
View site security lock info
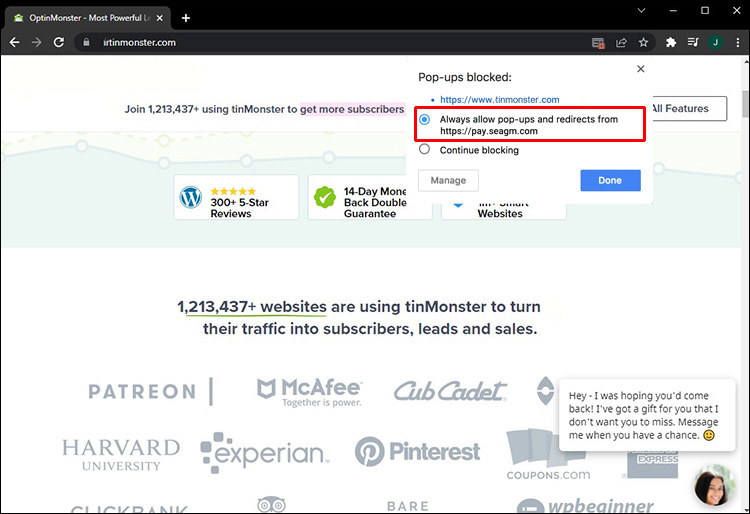coord(86,43)
